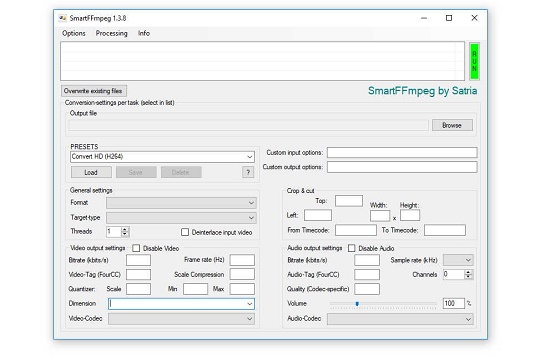The width and height of the screenshot is (550, 360).
Task: Increase Channels with up arrow
Action: 468,272
